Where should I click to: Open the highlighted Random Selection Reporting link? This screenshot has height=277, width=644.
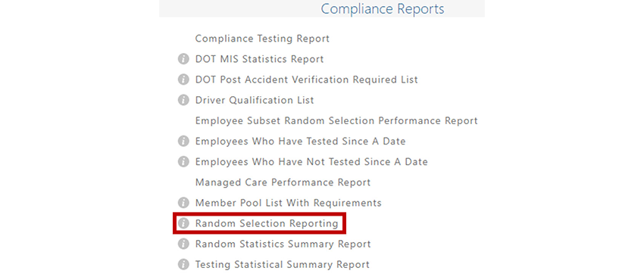tap(267, 224)
